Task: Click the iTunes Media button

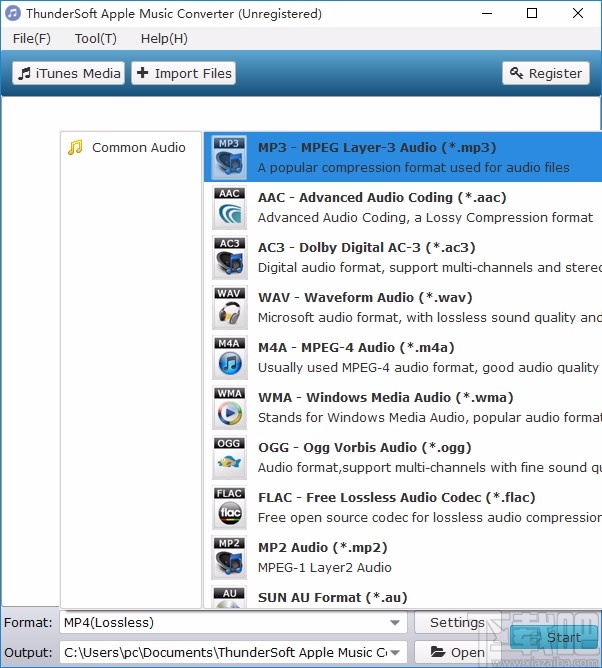Action: click(x=68, y=73)
